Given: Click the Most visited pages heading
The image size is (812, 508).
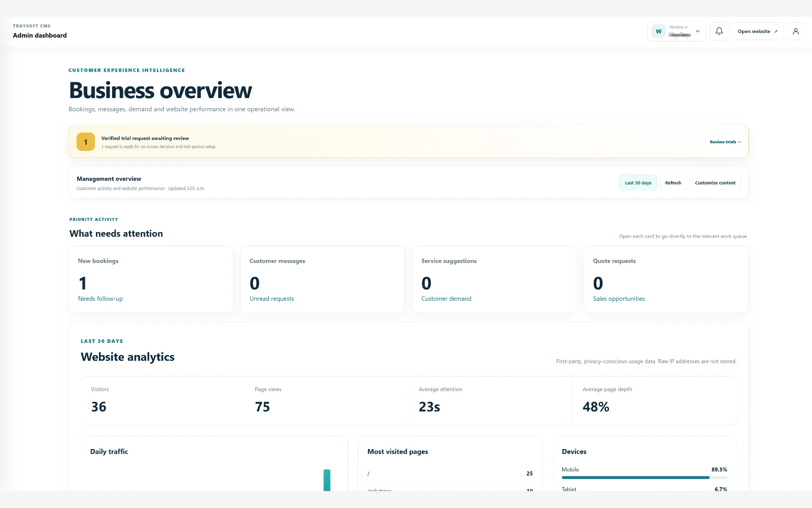Looking at the screenshot, I should 398,452.
